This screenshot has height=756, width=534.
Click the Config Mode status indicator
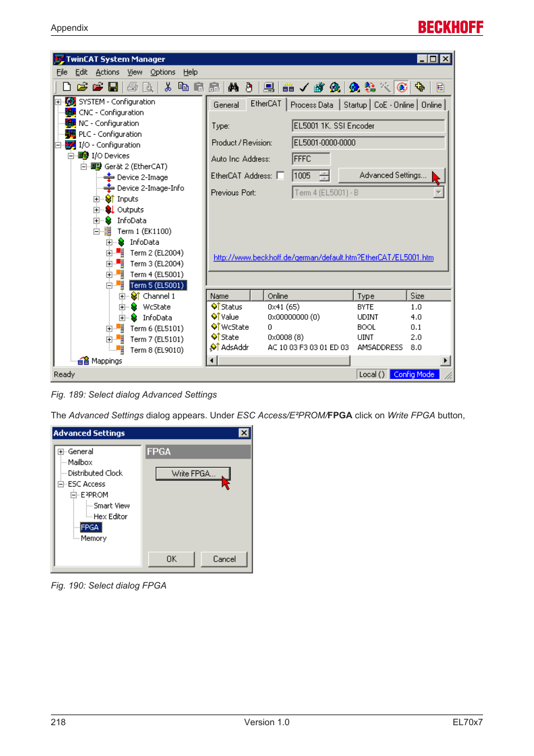[414, 375]
